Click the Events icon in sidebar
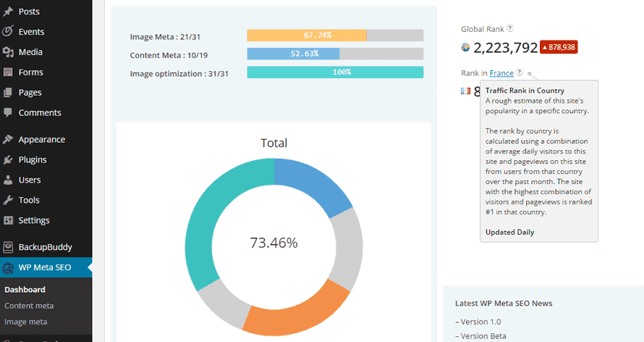 [x=8, y=32]
